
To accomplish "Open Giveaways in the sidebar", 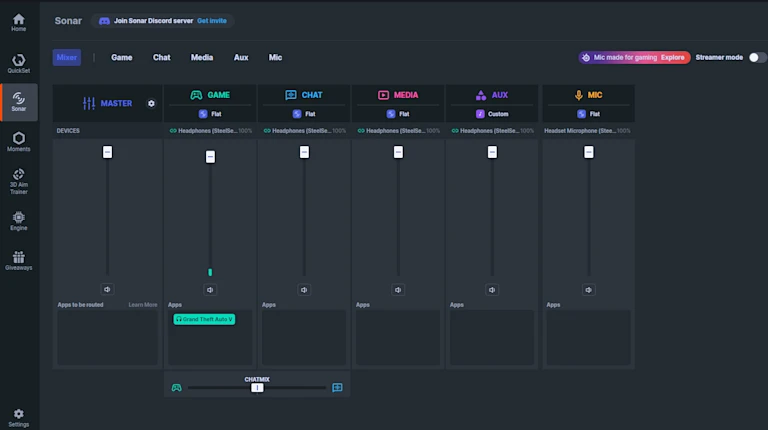I will pos(19,261).
